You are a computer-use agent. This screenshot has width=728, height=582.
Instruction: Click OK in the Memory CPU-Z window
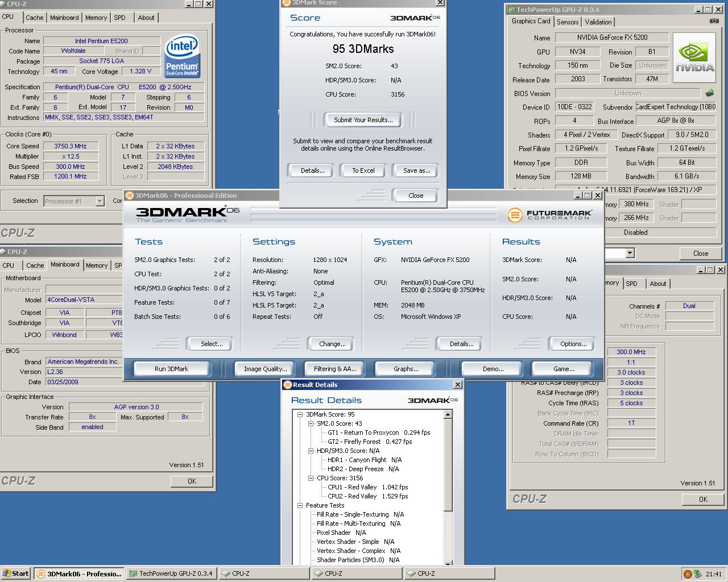click(x=703, y=500)
